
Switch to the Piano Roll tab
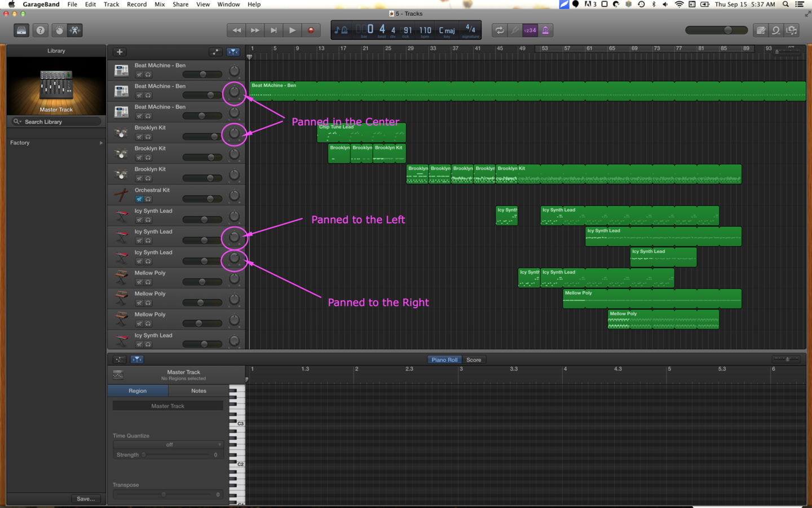tap(444, 360)
